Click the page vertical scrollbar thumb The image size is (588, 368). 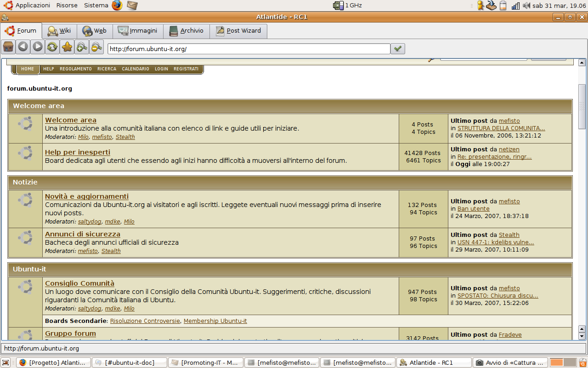[582, 107]
